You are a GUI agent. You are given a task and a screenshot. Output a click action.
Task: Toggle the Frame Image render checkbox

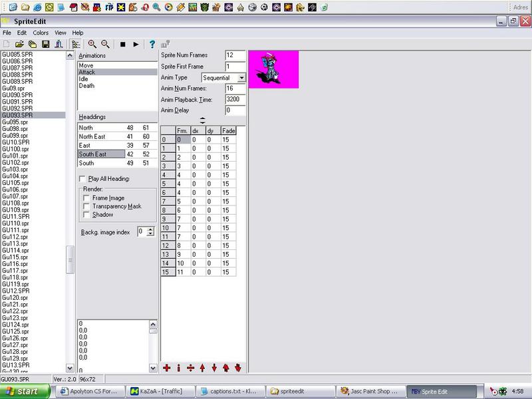pyautogui.click(x=86, y=198)
